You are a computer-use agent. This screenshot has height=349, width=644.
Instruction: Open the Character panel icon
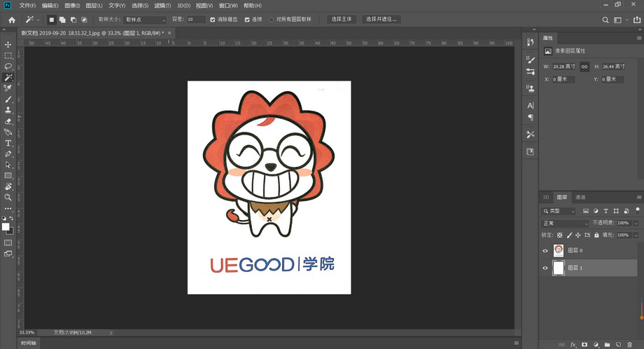coord(530,106)
